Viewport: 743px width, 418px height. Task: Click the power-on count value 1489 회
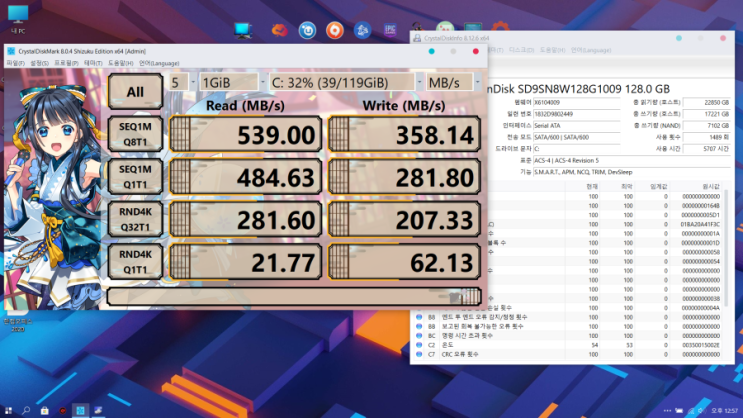[707, 137]
